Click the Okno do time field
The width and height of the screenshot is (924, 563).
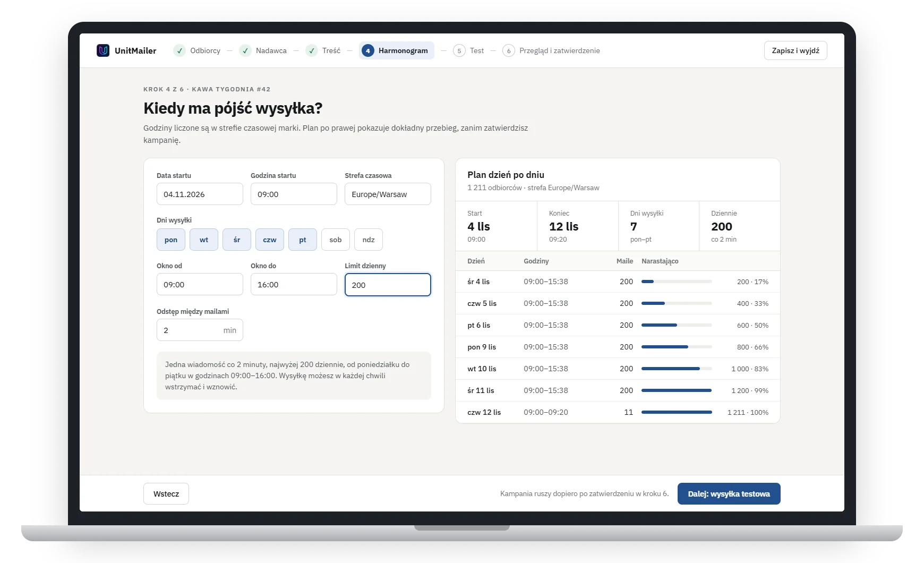294,284
